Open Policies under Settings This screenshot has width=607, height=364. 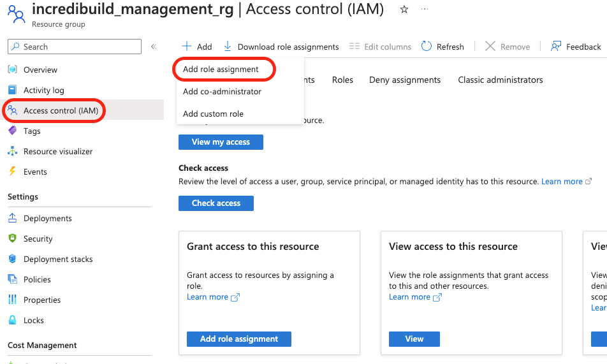[37, 280]
